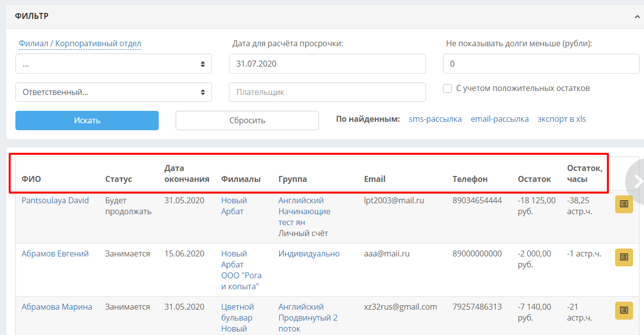Select email aaa@maii.ru
644x335 pixels.
[387, 253]
